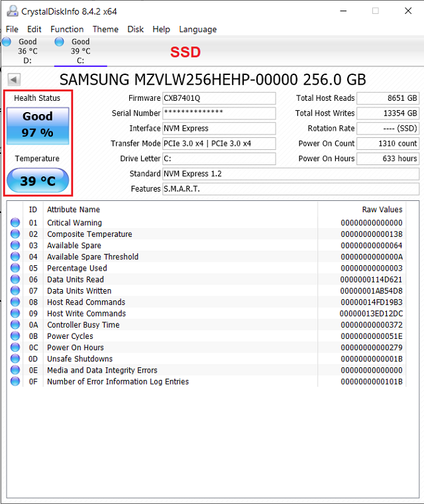Click the masked Serial Number field
The width and height of the screenshot is (424, 504).
click(x=219, y=113)
